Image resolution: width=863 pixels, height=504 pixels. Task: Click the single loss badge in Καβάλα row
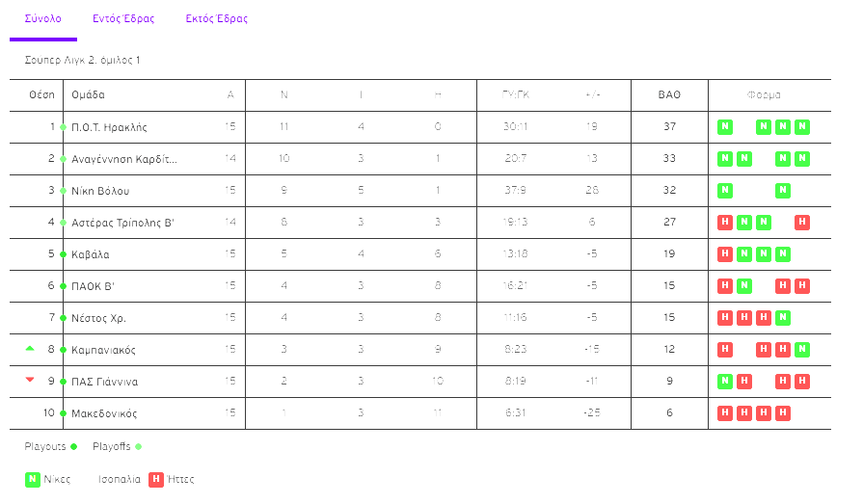725,254
